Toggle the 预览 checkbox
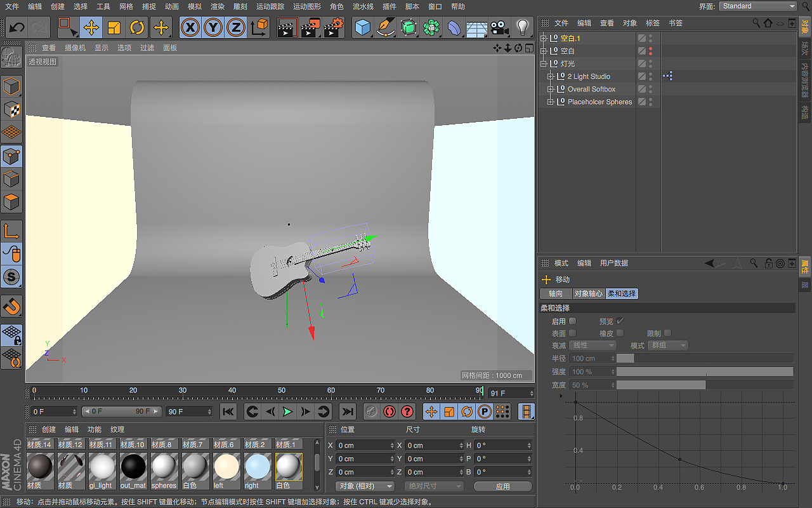812x508 pixels. pos(620,321)
